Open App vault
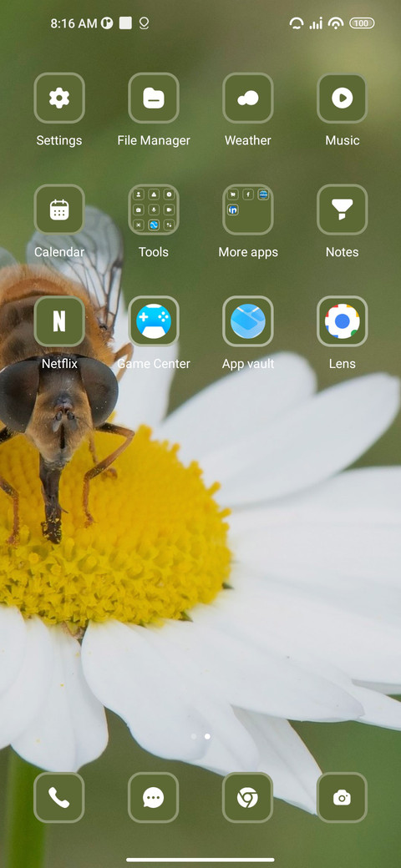 point(248,321)
